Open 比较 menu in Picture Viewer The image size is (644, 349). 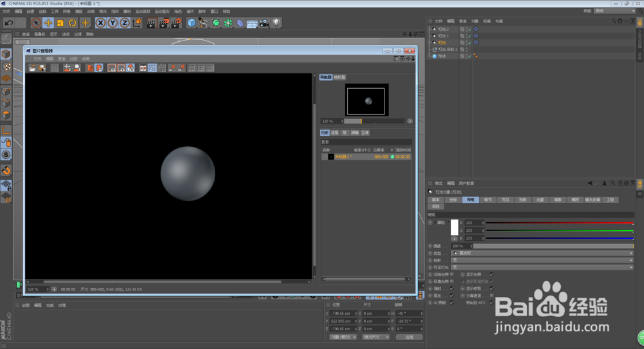point(73,59)
